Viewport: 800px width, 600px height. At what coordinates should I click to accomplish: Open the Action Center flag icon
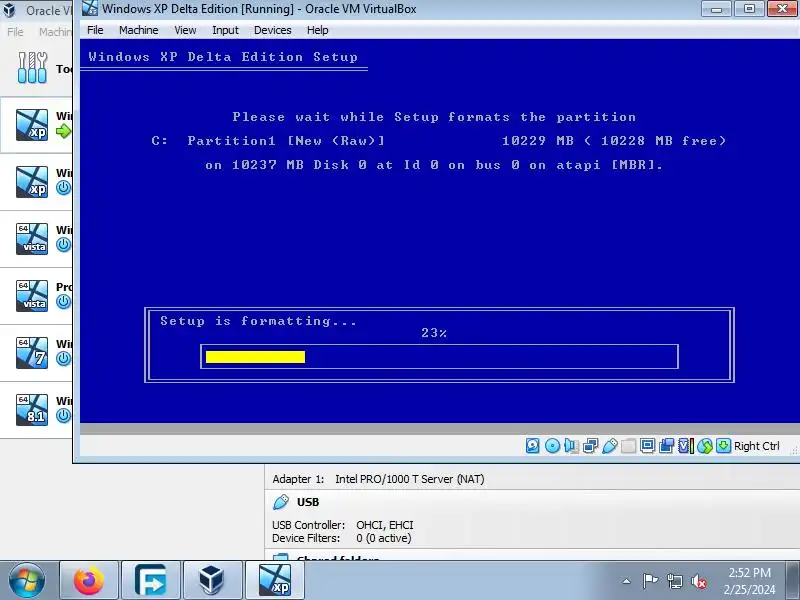650,581
